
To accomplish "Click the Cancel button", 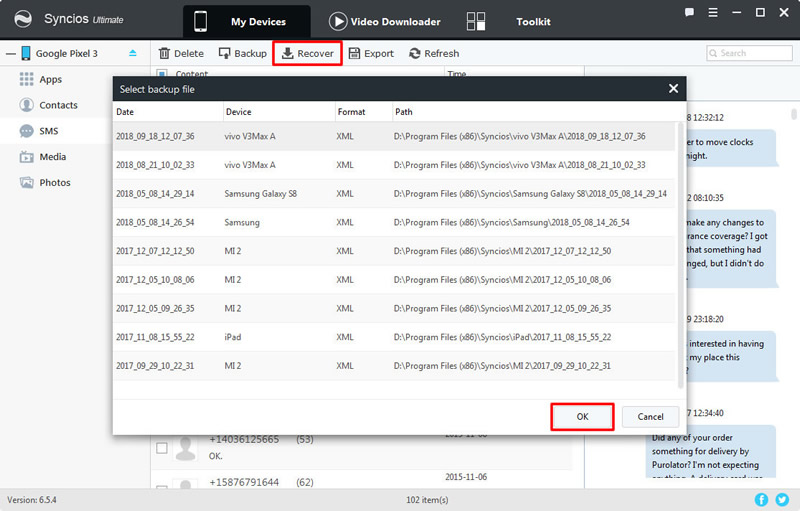I will [x=651, y=417].
